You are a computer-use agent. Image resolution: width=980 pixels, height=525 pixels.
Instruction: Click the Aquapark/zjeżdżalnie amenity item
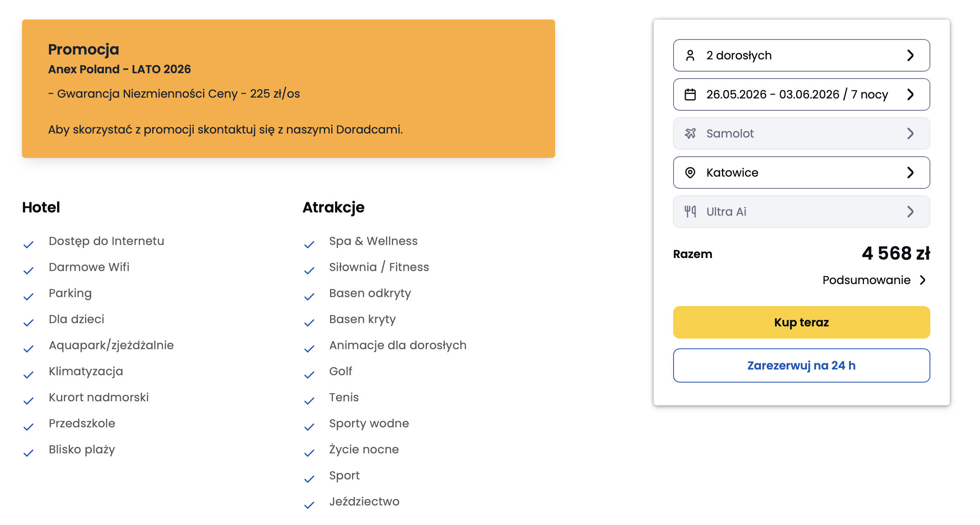[111, 345]
